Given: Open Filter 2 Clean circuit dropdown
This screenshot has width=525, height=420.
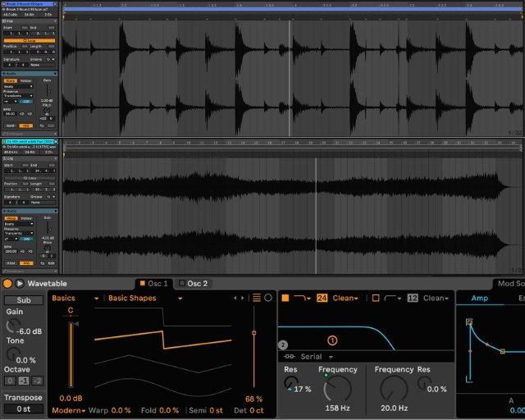Looking at the screenshot, I should point(436,298).
